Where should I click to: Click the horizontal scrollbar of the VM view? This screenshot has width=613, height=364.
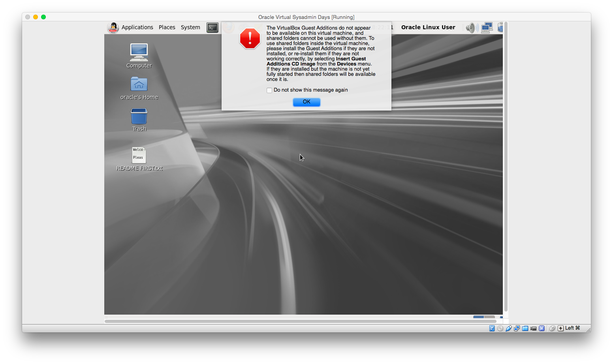point(300,321)
